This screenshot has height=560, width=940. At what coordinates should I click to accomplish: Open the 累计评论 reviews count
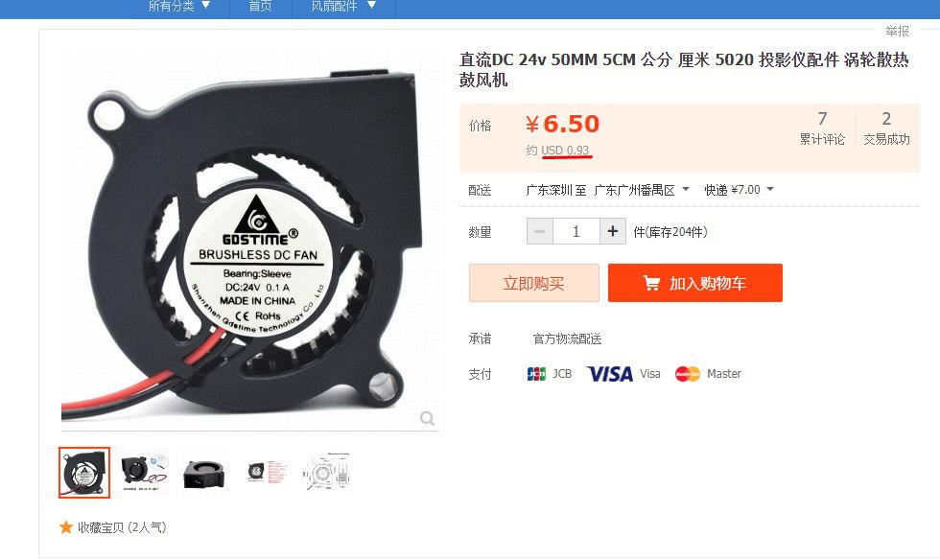[x=822, y=128]
